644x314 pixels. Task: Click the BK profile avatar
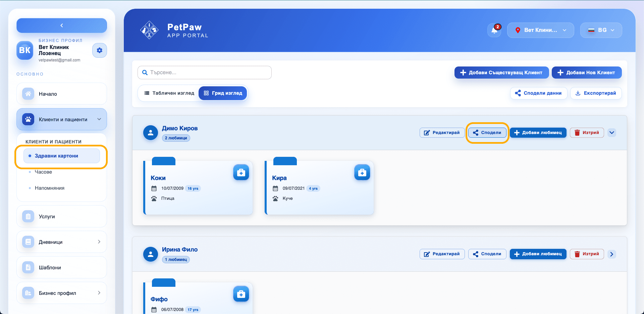[25, 50]
